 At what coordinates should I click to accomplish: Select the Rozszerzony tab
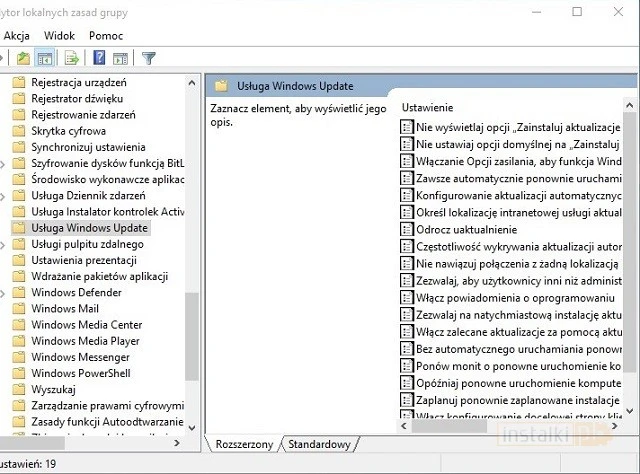tap(241, 444)
